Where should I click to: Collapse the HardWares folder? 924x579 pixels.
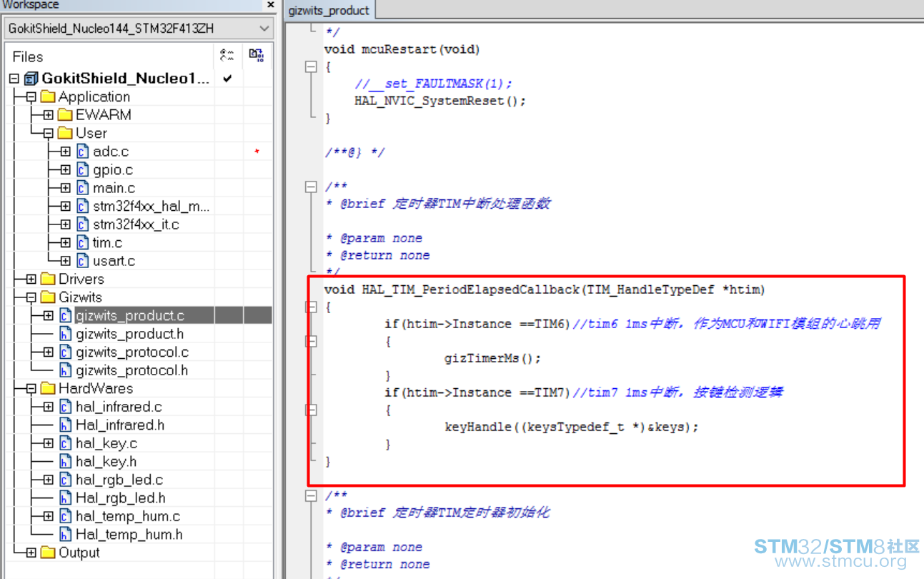click(31, 389)
